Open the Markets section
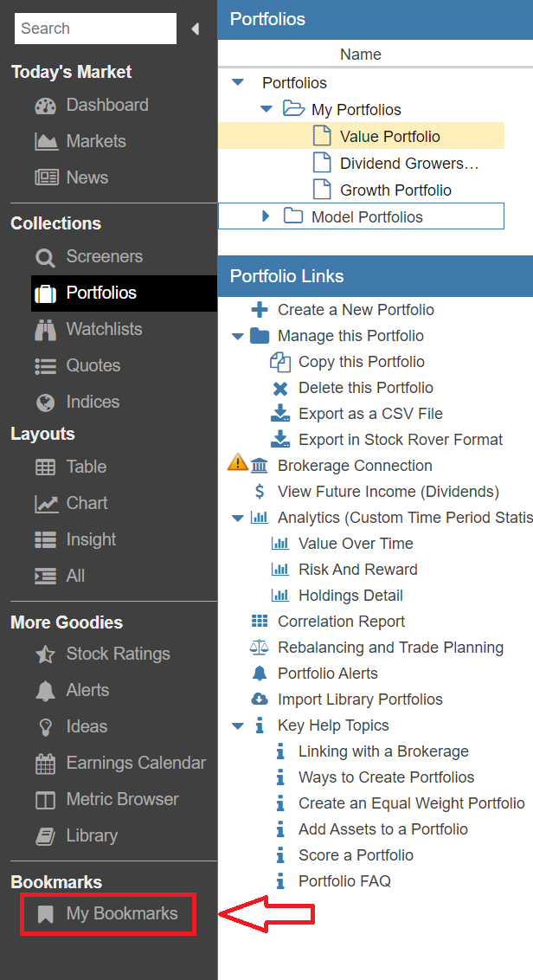The width and height of the screenshot is (533, 980). pyautogui.click(x=95, y=142)
